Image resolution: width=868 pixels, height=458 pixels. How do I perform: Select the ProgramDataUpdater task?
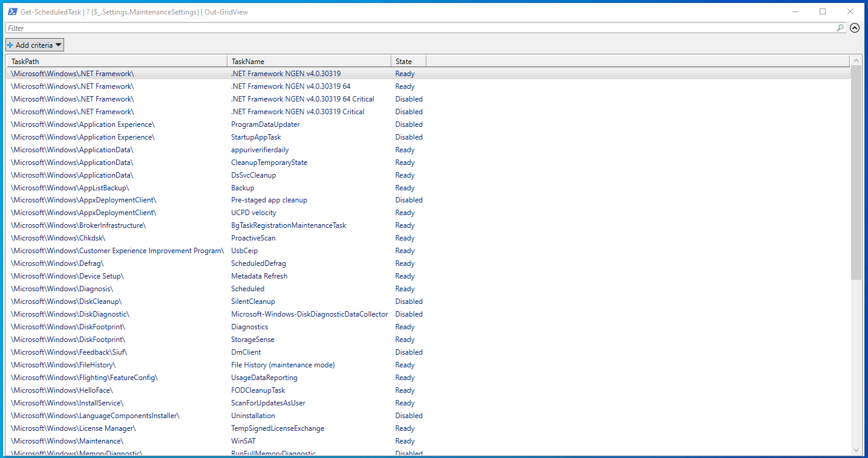pyautogui.click(x=265, y=124)
